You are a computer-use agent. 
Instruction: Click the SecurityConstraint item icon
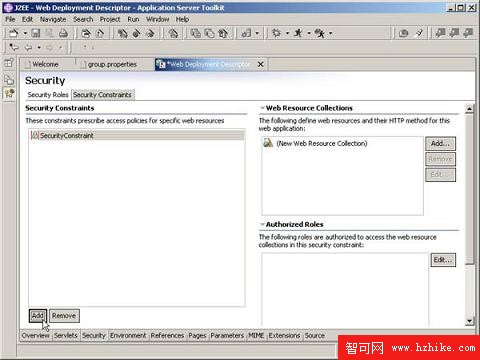point(35,135)
